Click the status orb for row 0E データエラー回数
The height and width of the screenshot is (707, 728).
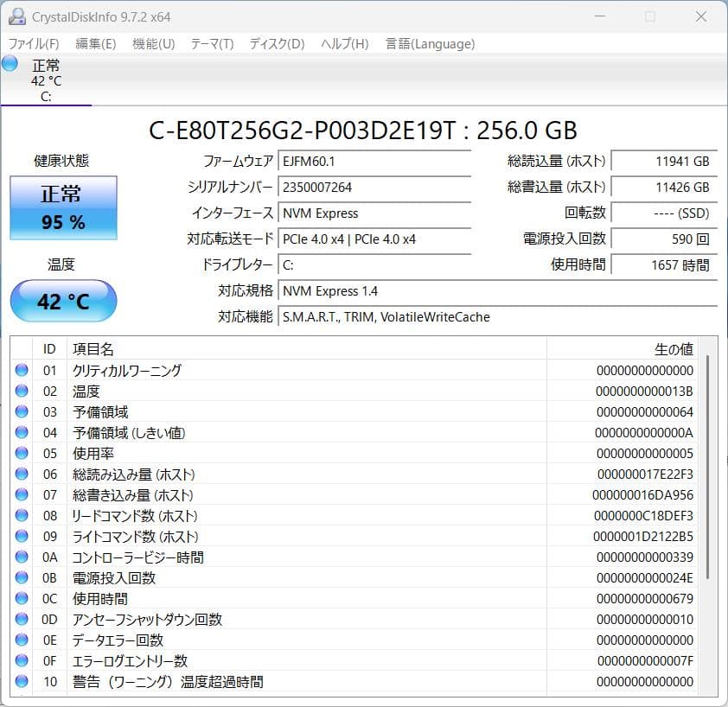pos(22,640)
